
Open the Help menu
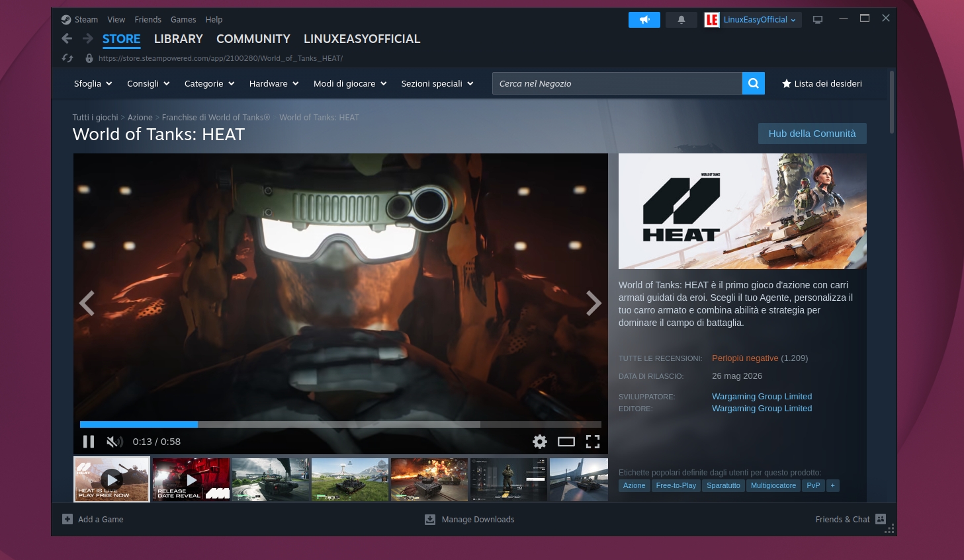[214, 20]
